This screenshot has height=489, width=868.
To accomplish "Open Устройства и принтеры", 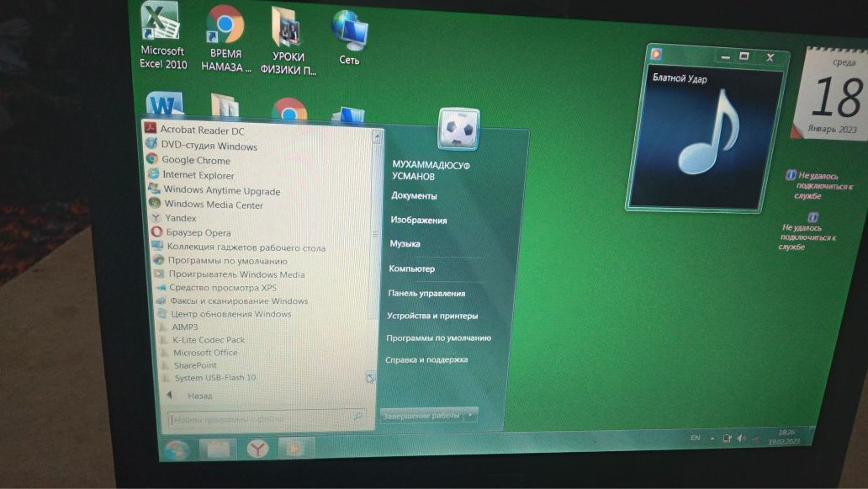I will (x=431, y=316).
